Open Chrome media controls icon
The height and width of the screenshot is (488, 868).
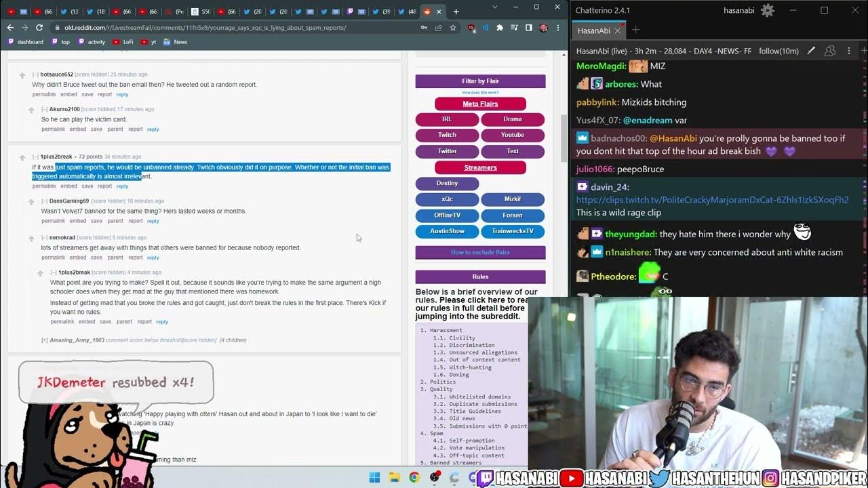point(514,28)
